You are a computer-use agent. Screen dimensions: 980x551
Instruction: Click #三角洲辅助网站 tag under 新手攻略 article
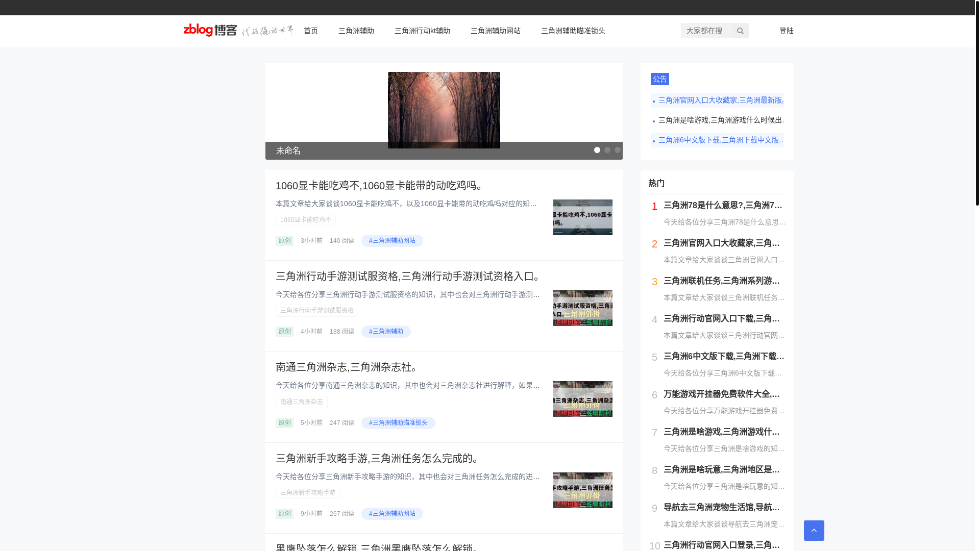[x=392, y=514]
